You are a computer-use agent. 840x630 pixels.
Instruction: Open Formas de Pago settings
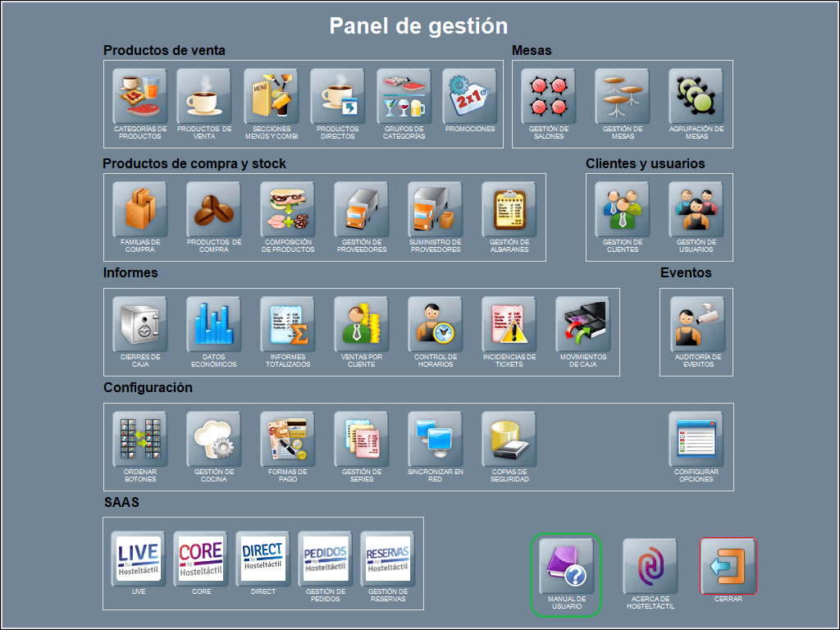click(x=287, y=439)
